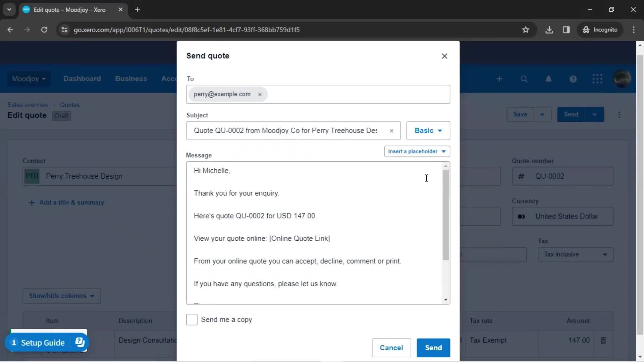Click the page header Send button

pyautogui.click(x=571, y=115)
